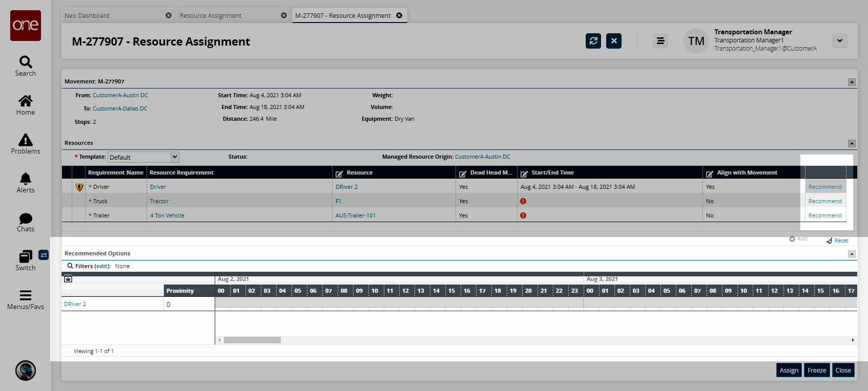Close the M-277907 tab
Viewport: 868px width, 391px height.
[399, 15]
